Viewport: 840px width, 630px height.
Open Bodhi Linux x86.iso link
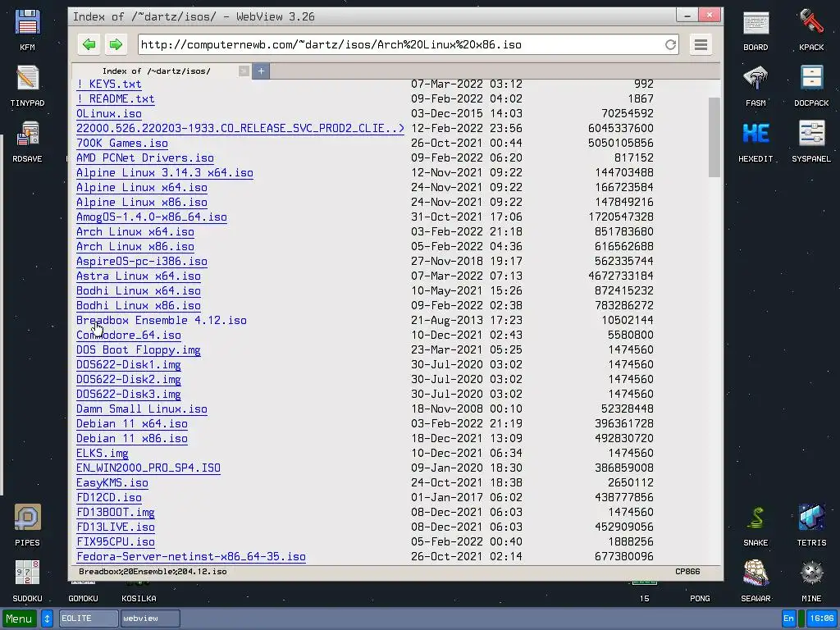tap(139, 306)
